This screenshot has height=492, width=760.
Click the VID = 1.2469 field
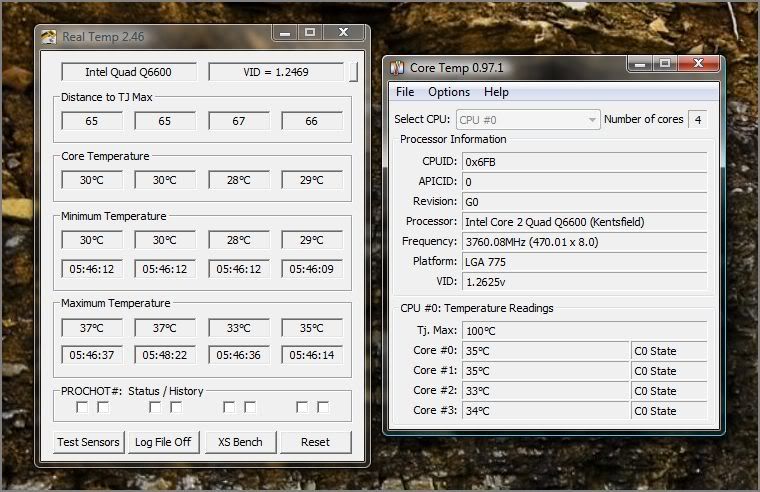coord(276,72)
